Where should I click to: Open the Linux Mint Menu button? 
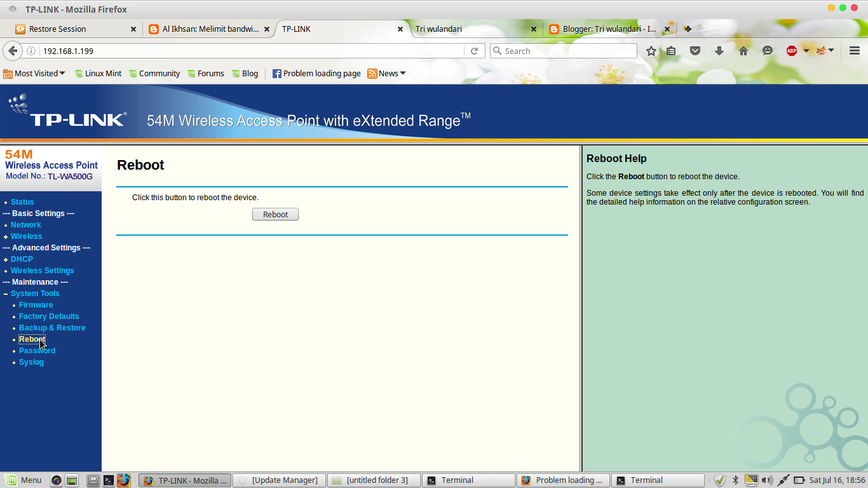[24, 480]
